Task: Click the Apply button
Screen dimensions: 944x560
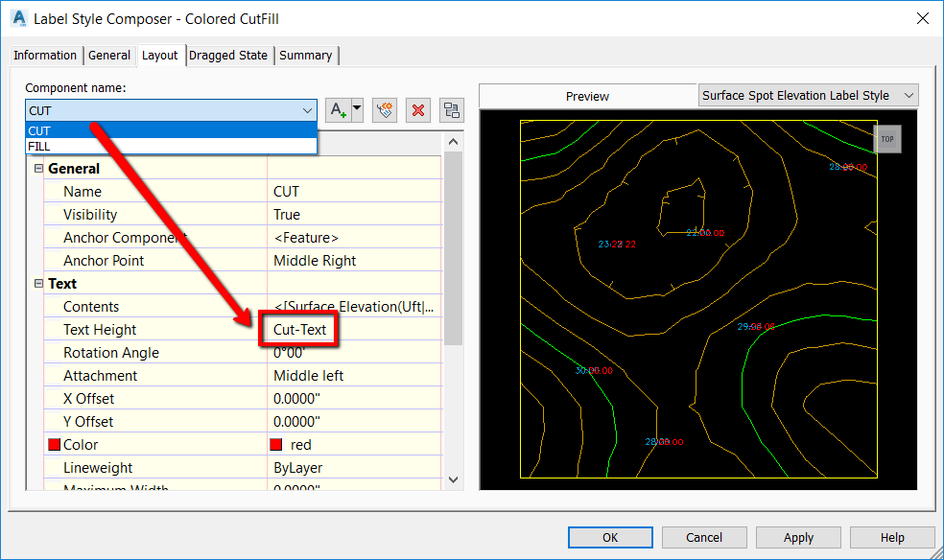Action: tap(797, 537)
